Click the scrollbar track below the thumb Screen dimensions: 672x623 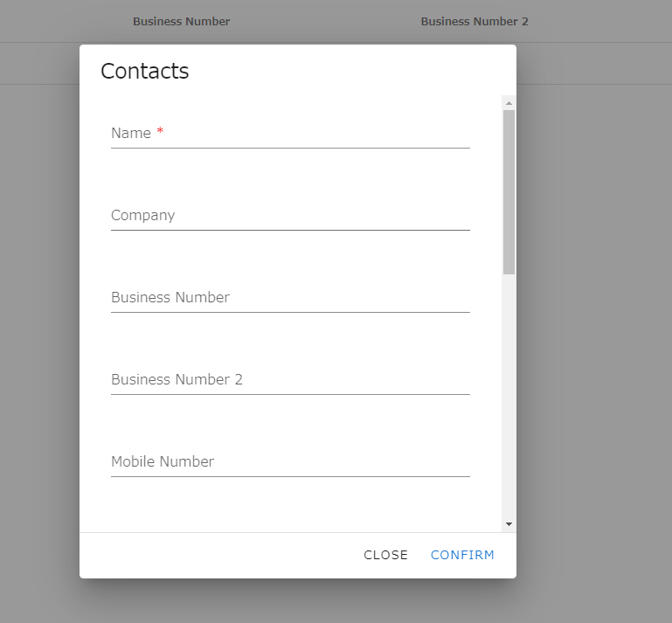click(x=509, y=396)
